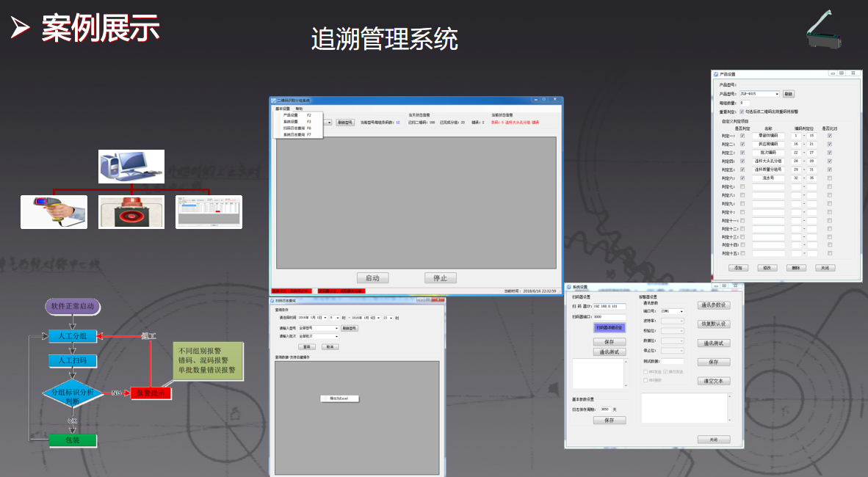This screenshot has height=477, width=868.
Task: Choose 产品设置 F2 from the menu
Action: 298,115
